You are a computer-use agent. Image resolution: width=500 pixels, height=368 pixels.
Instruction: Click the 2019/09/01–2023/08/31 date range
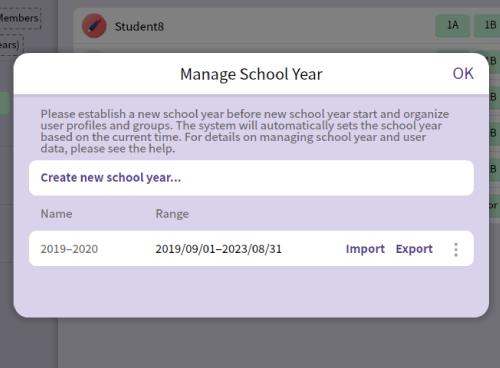click(219, 249)
